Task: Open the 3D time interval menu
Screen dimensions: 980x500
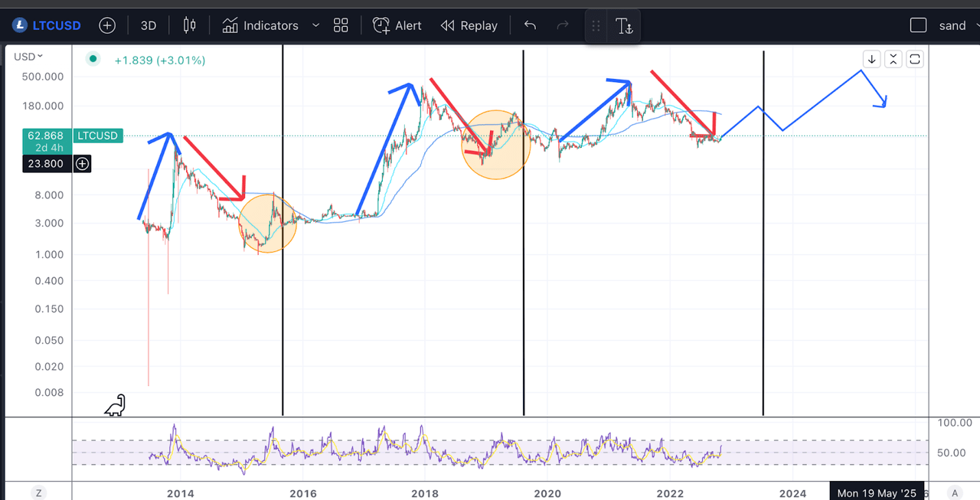Action: click(x=148, y=25)
